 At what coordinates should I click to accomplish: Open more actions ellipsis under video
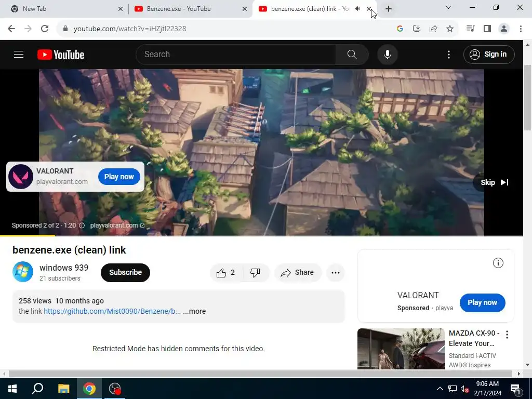pyautogui.click(x=335, y=272)
